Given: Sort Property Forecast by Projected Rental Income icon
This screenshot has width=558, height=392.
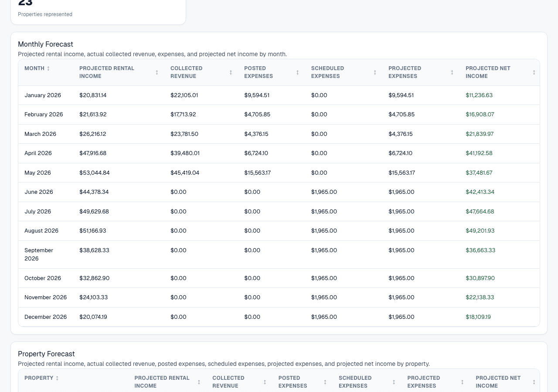Looking at the screenshot, I should tap(199, 382).
